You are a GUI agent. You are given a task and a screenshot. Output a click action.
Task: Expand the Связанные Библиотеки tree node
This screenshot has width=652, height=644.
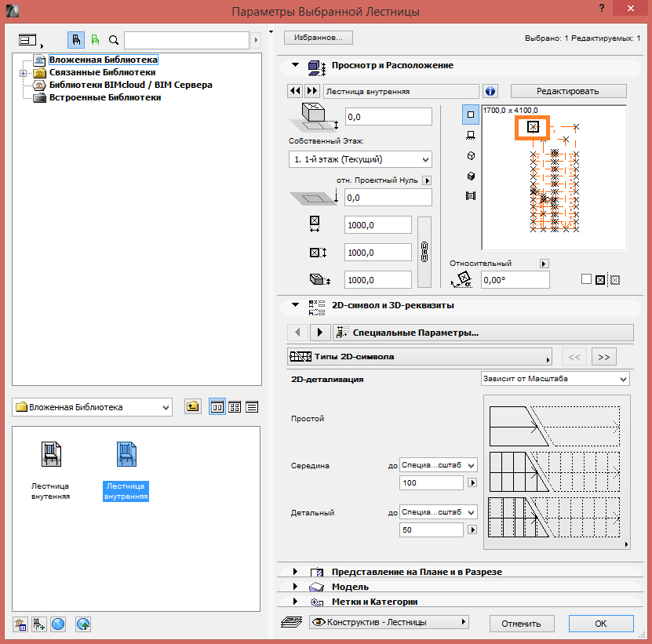24,73
